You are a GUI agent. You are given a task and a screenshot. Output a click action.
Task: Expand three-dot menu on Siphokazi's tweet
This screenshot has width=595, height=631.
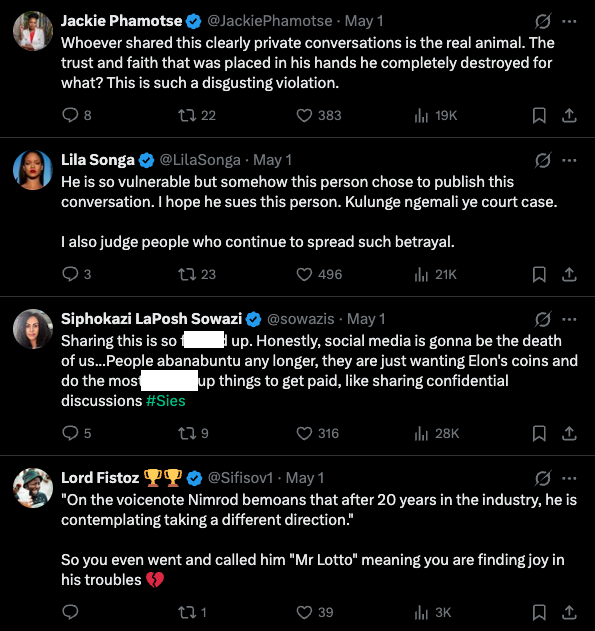569,319
